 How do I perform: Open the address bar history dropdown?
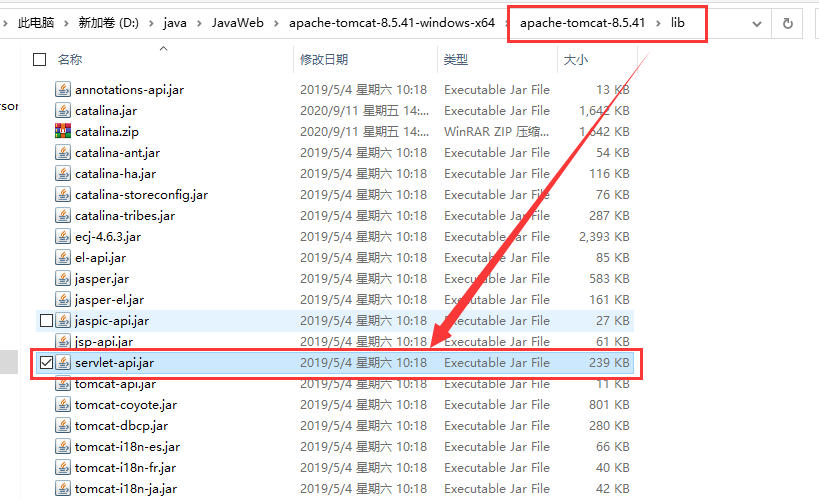(756, 24)
